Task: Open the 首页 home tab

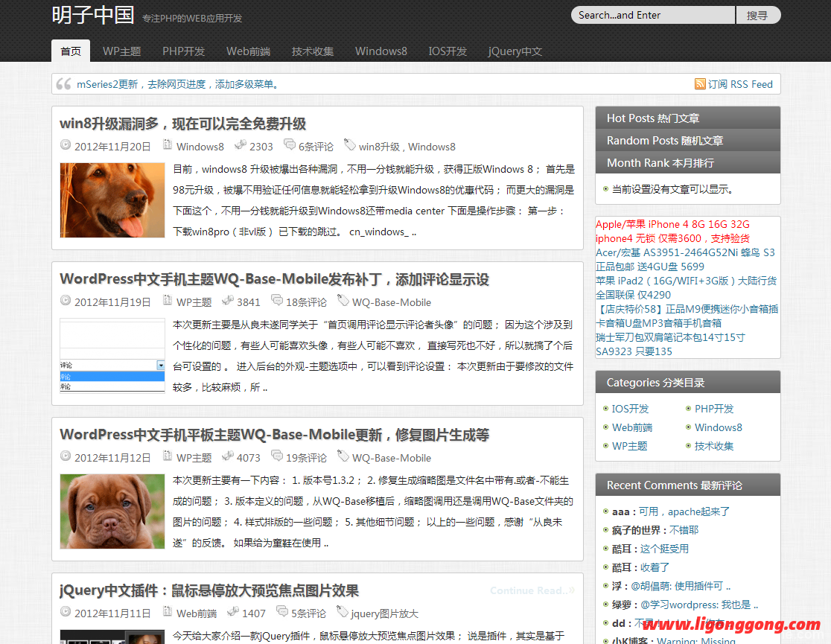Action: (71, 51)
